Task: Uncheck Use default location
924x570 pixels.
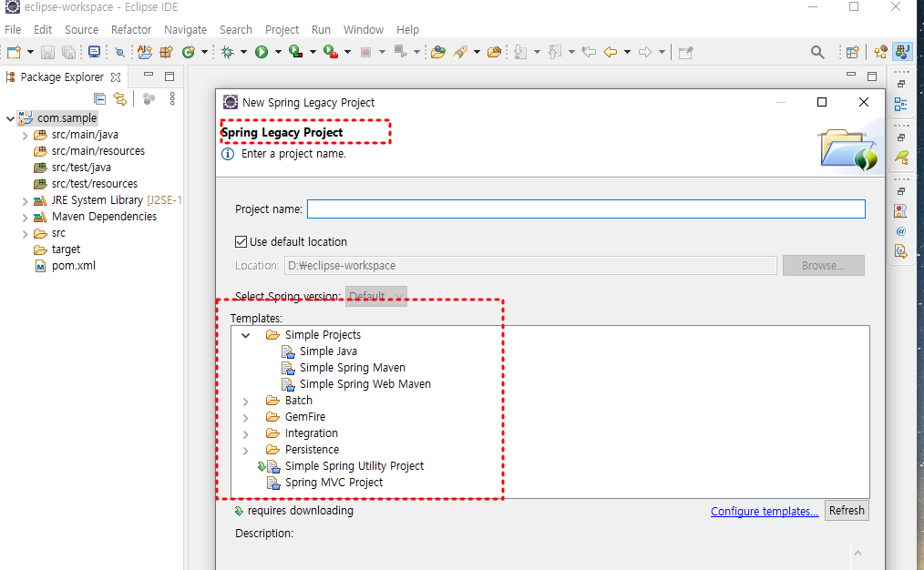Action: point(241,241)
